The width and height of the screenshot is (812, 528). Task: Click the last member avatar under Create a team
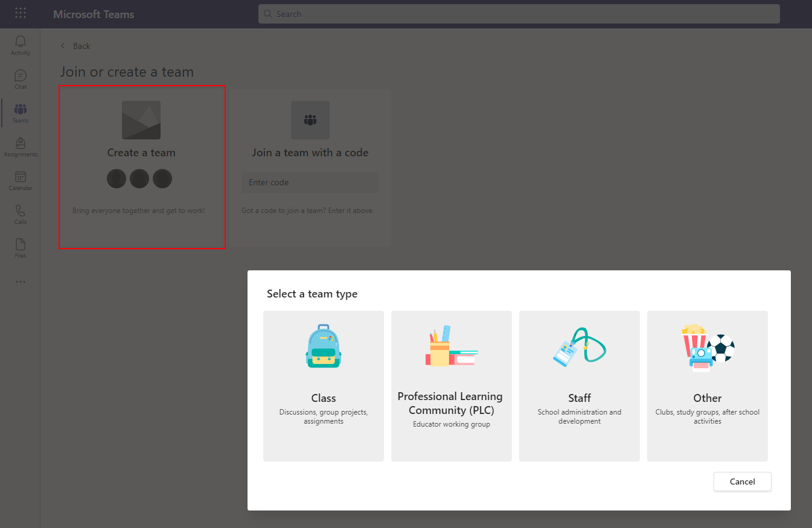[162, 179]
